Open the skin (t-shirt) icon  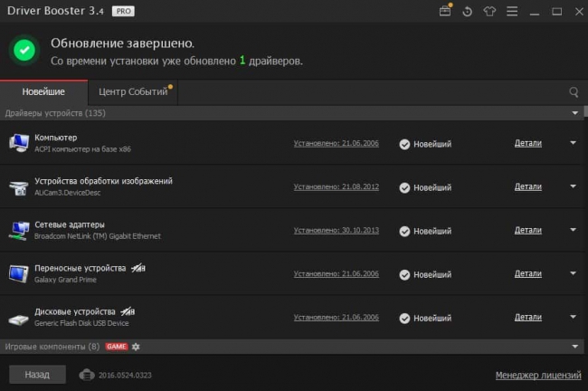point(489,12)
